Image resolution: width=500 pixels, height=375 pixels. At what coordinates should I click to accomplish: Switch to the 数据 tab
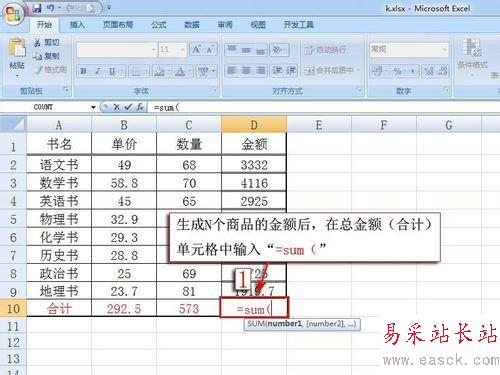192,25
